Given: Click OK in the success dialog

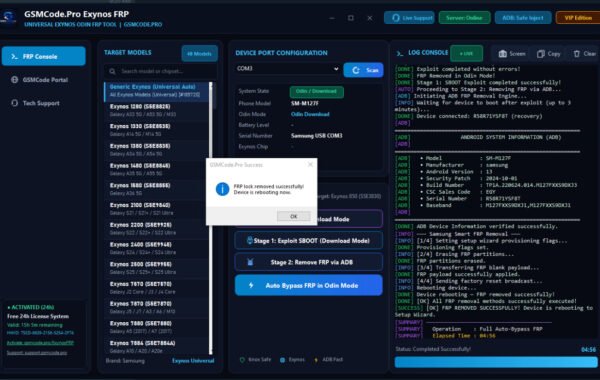Looking at the screenshot, I should [293, 216].
